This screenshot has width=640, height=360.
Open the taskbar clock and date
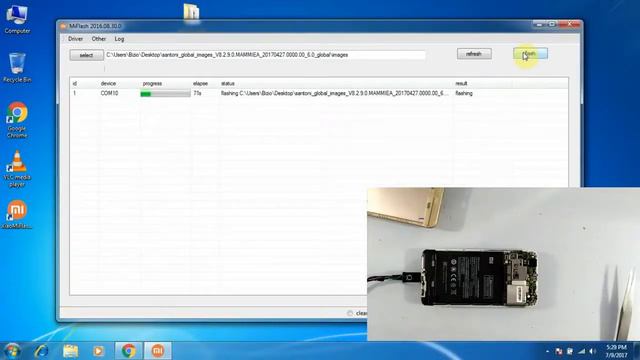(x=616, y=351)
